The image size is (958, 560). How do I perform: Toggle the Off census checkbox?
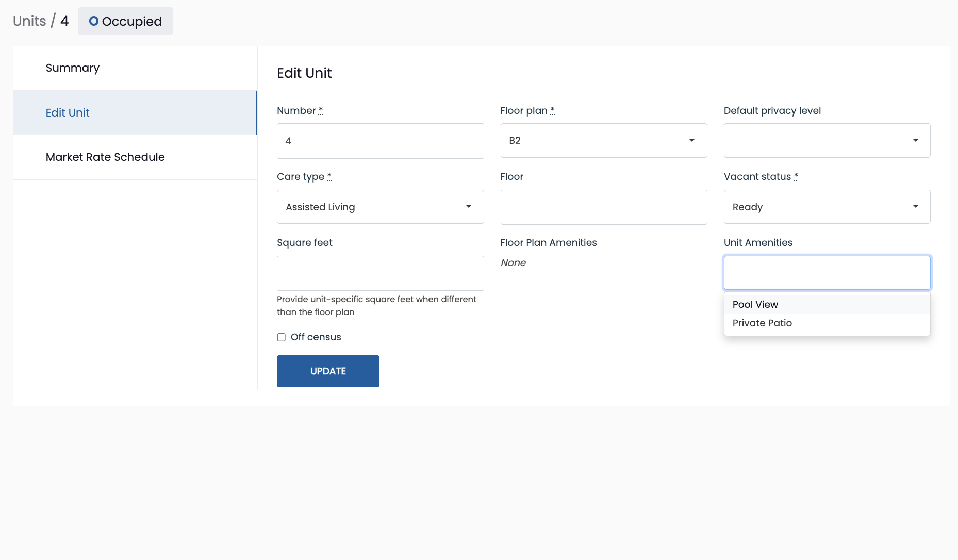(281, 337)
